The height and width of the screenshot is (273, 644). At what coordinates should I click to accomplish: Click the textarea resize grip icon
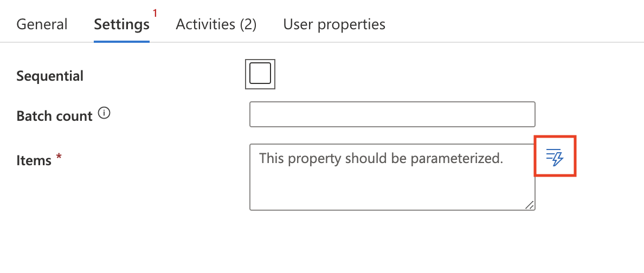pos(529,204)
